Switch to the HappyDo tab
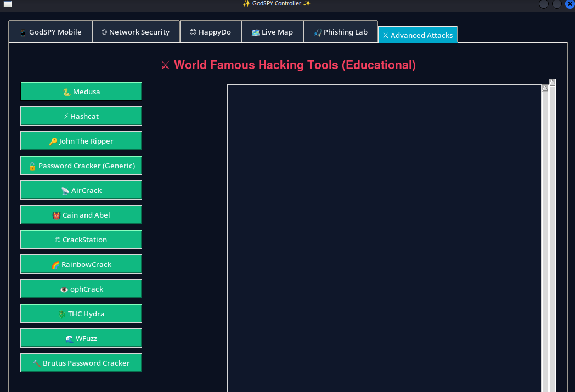575x392 pixels. (211, 32)
